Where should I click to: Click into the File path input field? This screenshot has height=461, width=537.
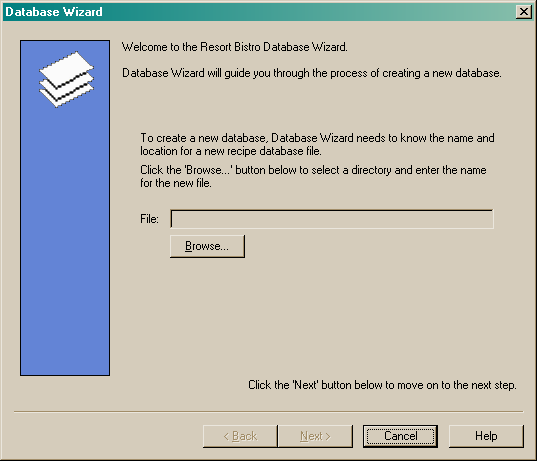(332, 219)
